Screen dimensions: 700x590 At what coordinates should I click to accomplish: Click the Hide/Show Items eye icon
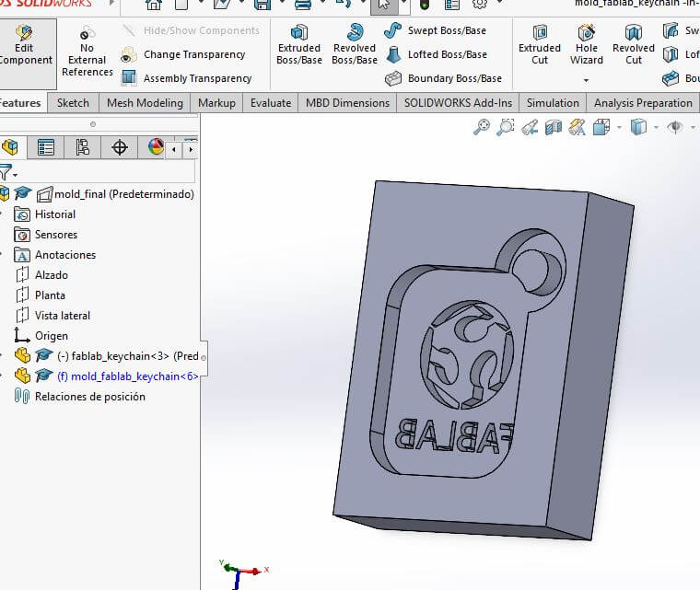(x=675, y=127)
